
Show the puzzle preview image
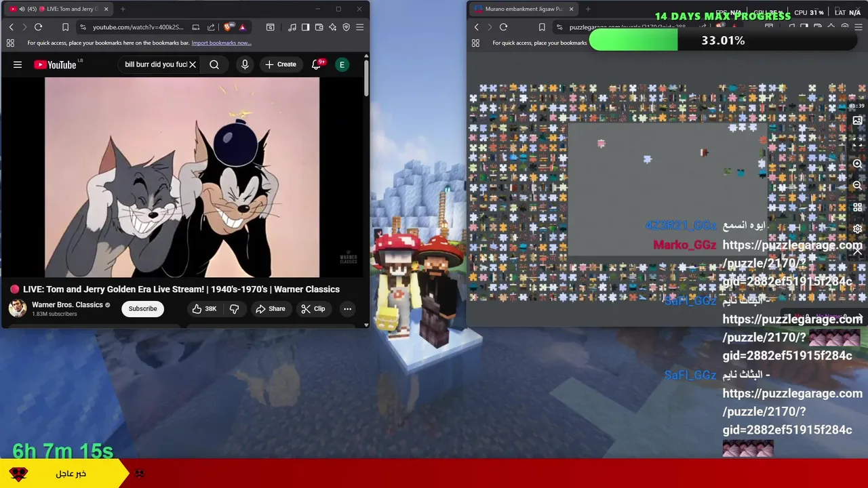click(x=857, y=121)
